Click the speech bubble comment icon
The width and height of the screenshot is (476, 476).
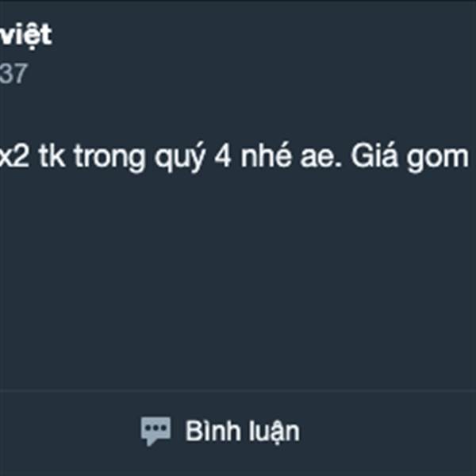155,431
